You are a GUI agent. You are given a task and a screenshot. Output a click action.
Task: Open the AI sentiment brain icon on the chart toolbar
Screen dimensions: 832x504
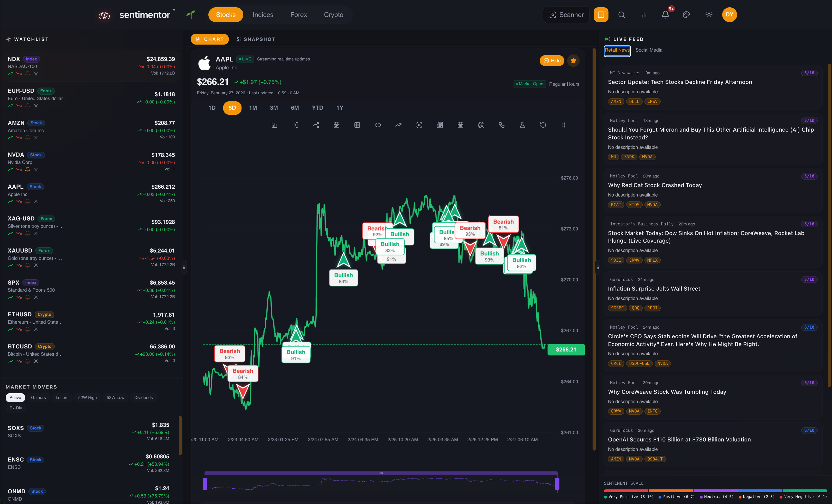pos(481,125)
